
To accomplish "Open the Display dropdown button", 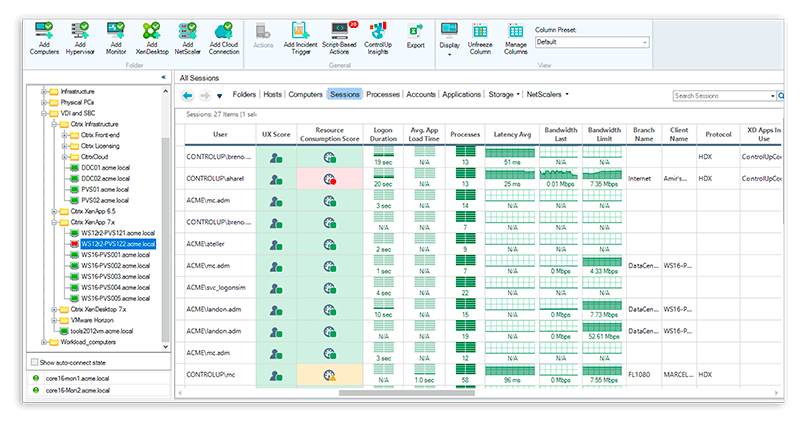I will pos(449,39).
